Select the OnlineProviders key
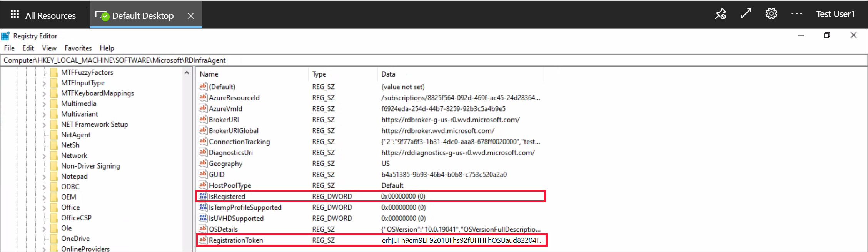Image resolution: width=868 pixels, height=252 pixels. pyautogui.click(x=85, y=249)
